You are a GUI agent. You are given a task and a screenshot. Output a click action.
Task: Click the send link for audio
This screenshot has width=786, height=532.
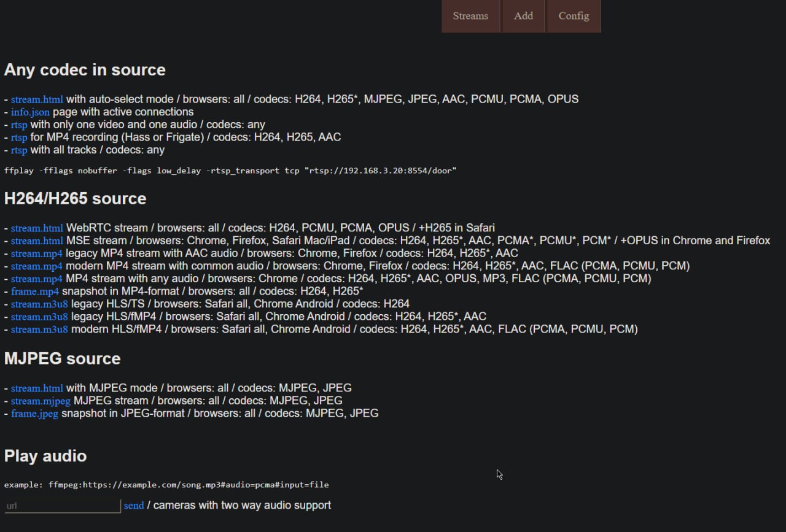134,506
